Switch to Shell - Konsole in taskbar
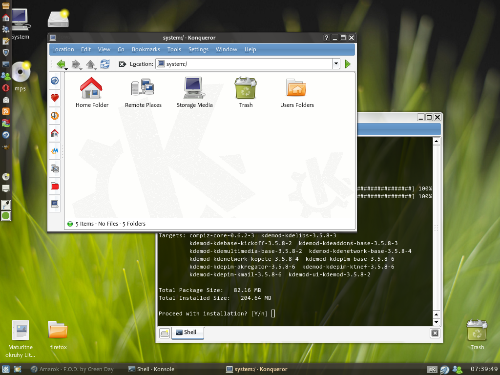This screenshot has width=500, height=375. [x=151, y=369]
